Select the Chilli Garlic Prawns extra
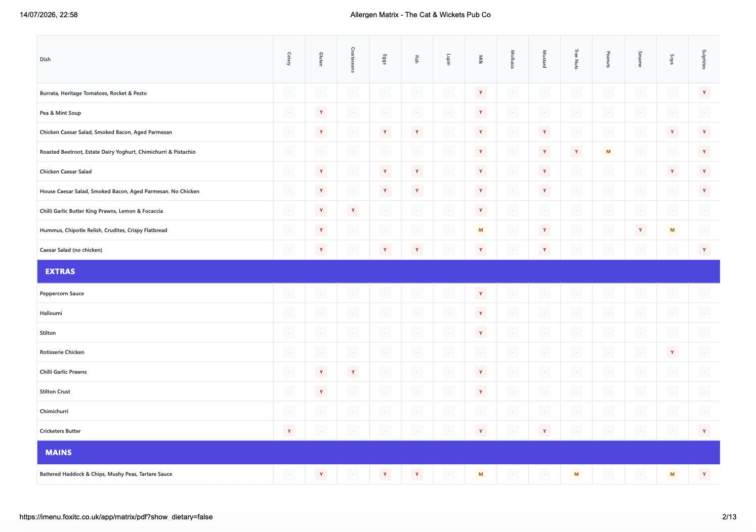 63,372
